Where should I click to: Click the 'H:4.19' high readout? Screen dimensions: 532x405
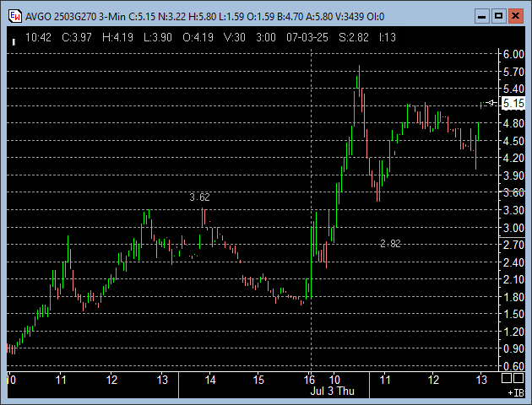[x=117, y=37]
